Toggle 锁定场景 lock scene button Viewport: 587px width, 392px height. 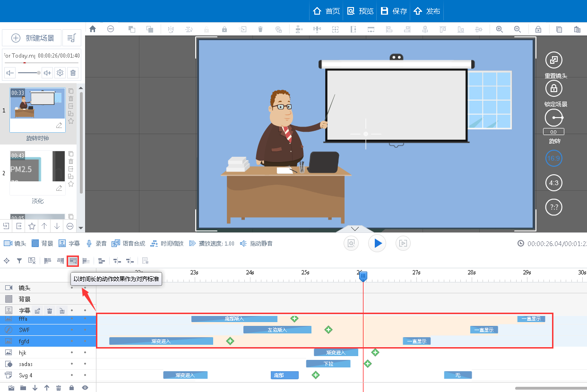[x=553, y=88]
